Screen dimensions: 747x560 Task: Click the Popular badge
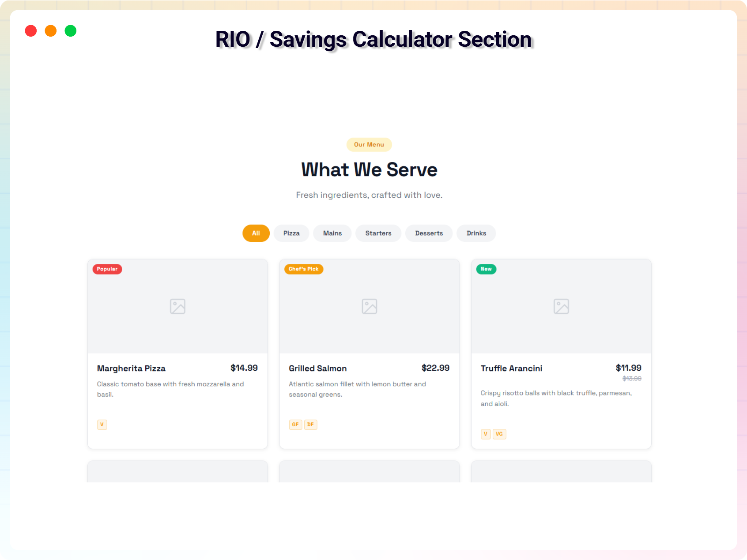click(x=107, y=269)
